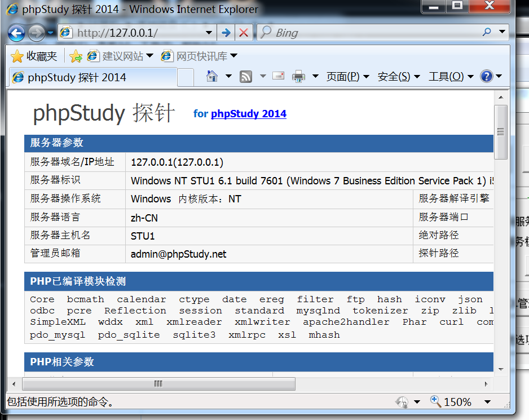Open the 网页快讯库 web slice gallery
The image size is (529, 420).
(x=199, y=56)
